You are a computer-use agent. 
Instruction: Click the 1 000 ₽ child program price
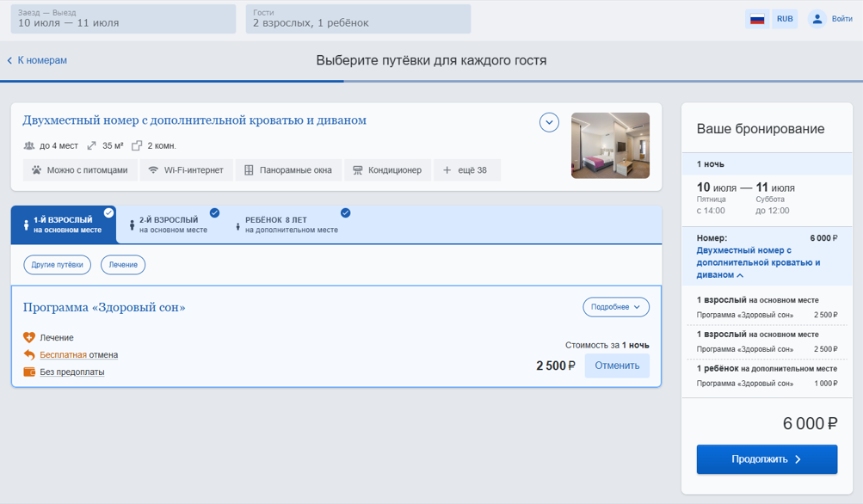[826, 384]
